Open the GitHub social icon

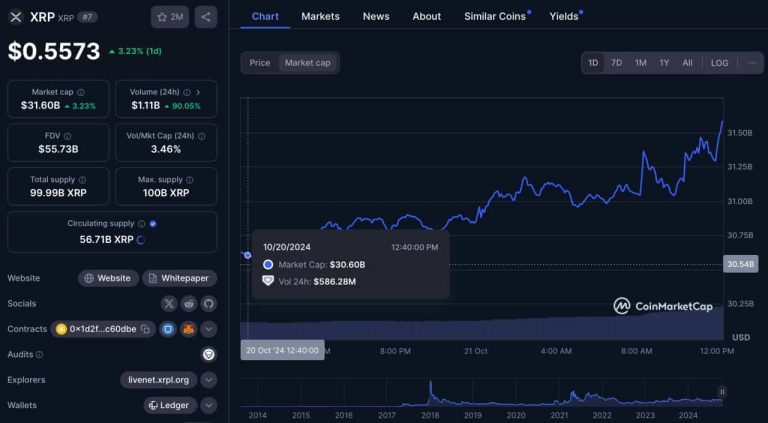(x=209, y=304)
